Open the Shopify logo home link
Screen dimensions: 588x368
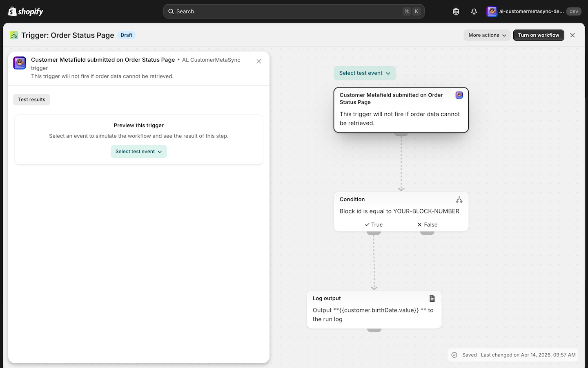pyautogui.click(x=26, y=11)
